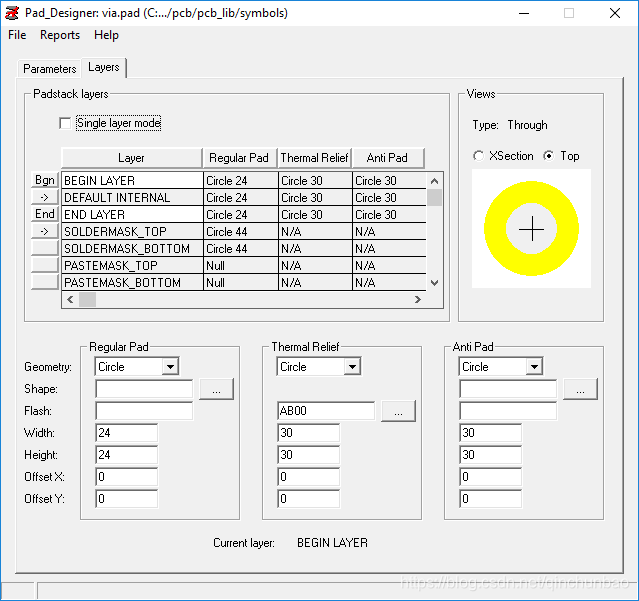Select the Top view radio button
The width and height of the screenshot is (639, 601).
(x=548, y=156)
